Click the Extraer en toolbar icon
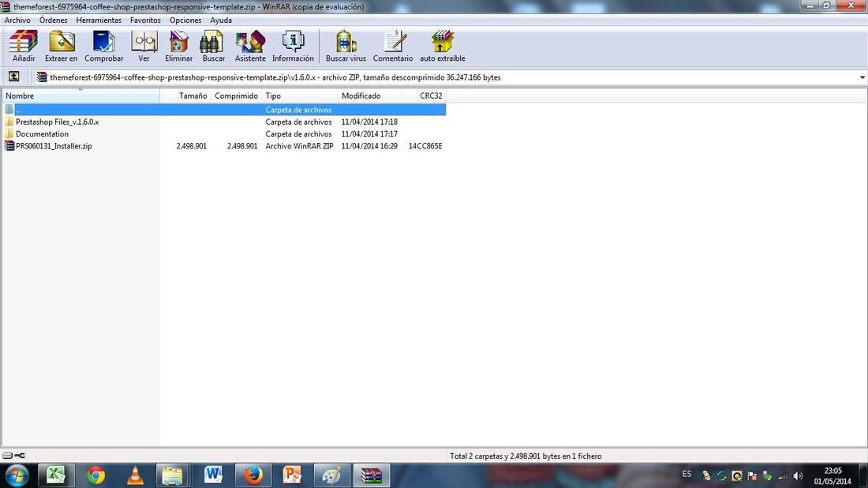 (61, 47)
